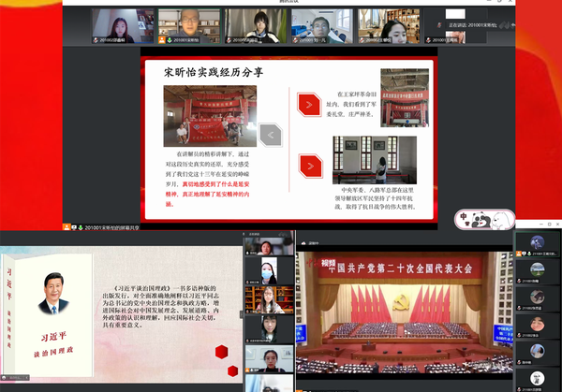Click the large red hexagon on book slide
This screenshot has height=392, width=562.
click(x=219, y=352)
